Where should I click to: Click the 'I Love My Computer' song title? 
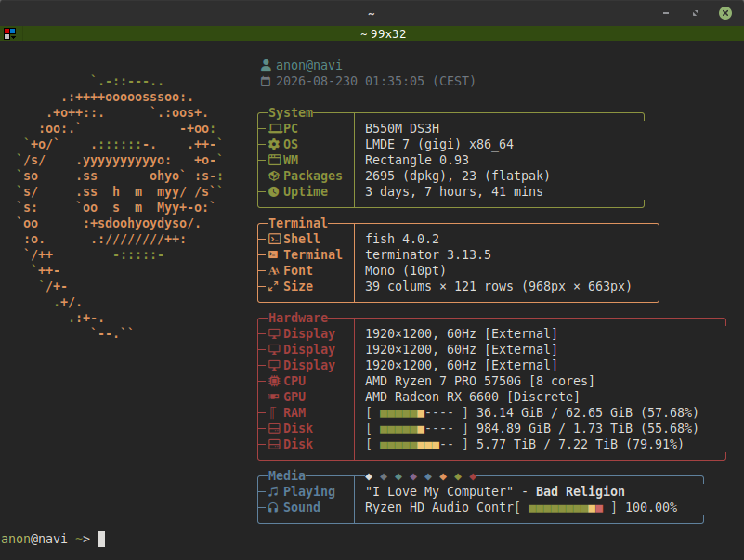click(x=439, y=491)
